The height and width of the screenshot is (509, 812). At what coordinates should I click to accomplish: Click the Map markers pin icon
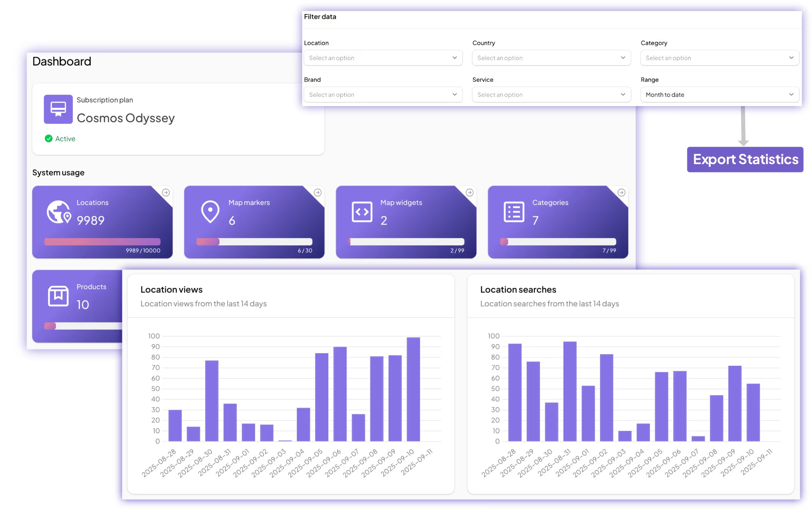[210, 212]
